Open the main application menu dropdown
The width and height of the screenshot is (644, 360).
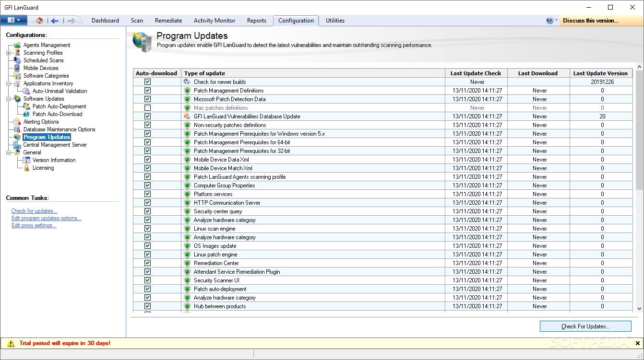click(13, 20)
